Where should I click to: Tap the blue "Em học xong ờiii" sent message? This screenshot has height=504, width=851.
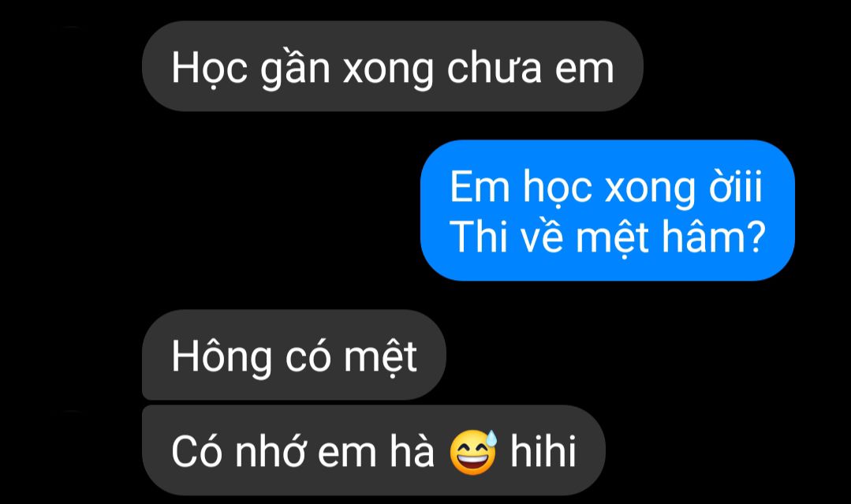coord(607,211)
